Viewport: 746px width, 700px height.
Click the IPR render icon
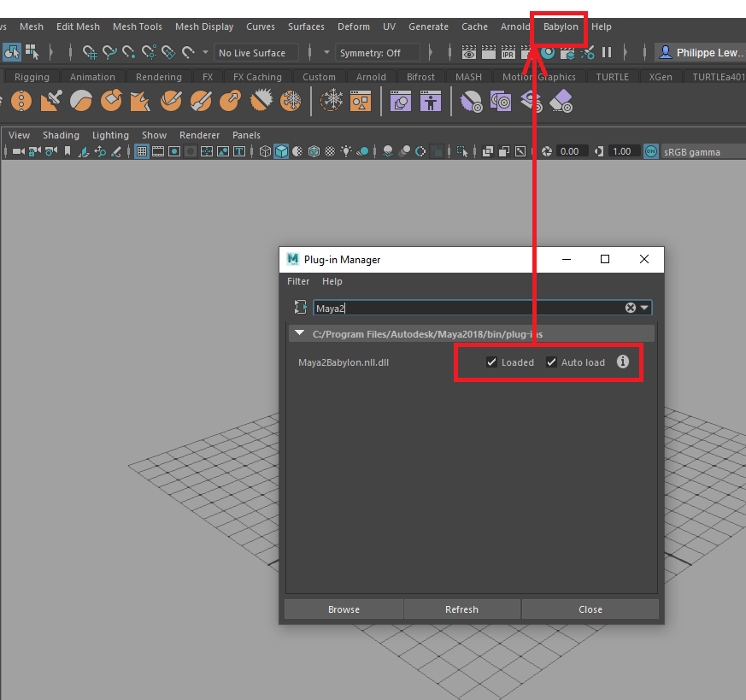(508, 52)
